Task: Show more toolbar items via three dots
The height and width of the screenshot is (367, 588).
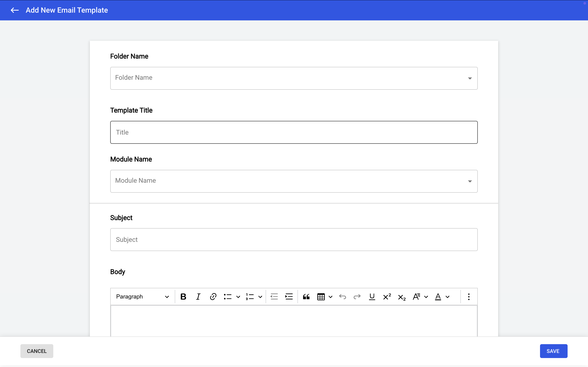Action: (x=469, y=297)
